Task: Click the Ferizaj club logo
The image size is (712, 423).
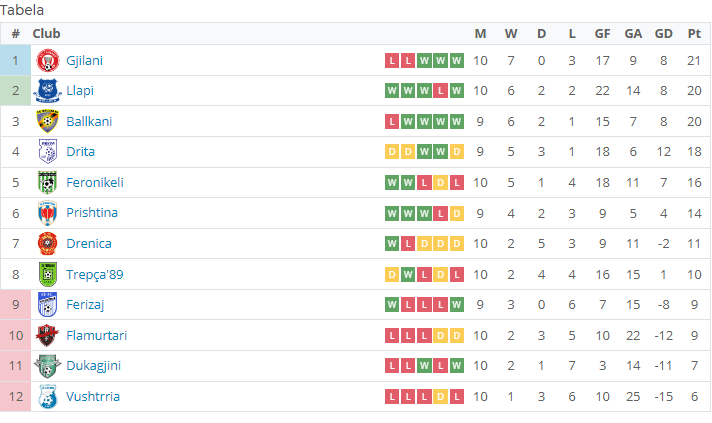Action: click(x=47, y=304)
